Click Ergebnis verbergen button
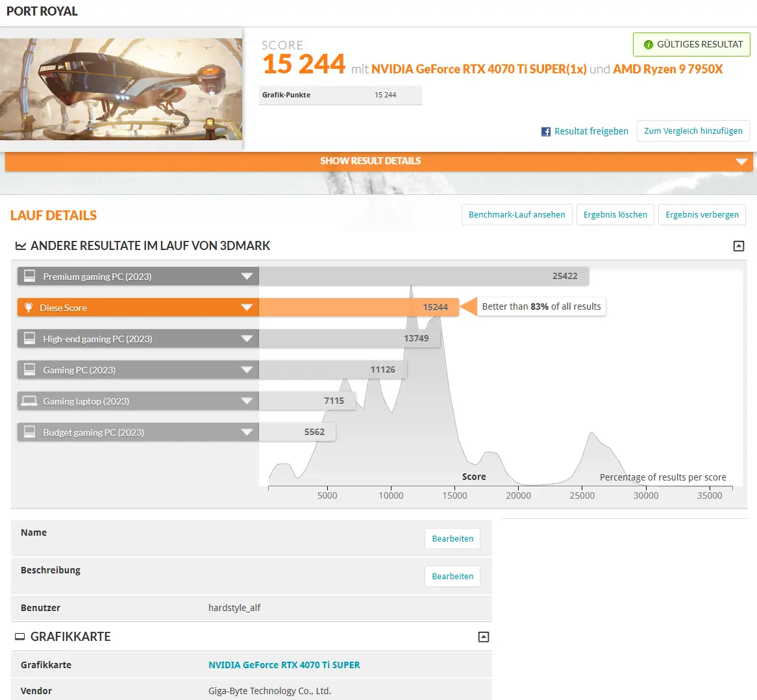This screenshot has height=700, width=757. tap(702, 215)
